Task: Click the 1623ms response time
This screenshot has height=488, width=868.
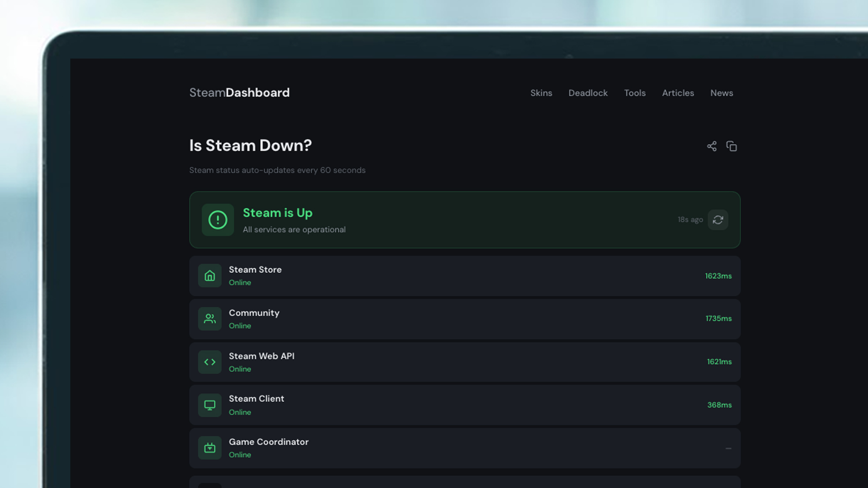Action: pos(718,276)
